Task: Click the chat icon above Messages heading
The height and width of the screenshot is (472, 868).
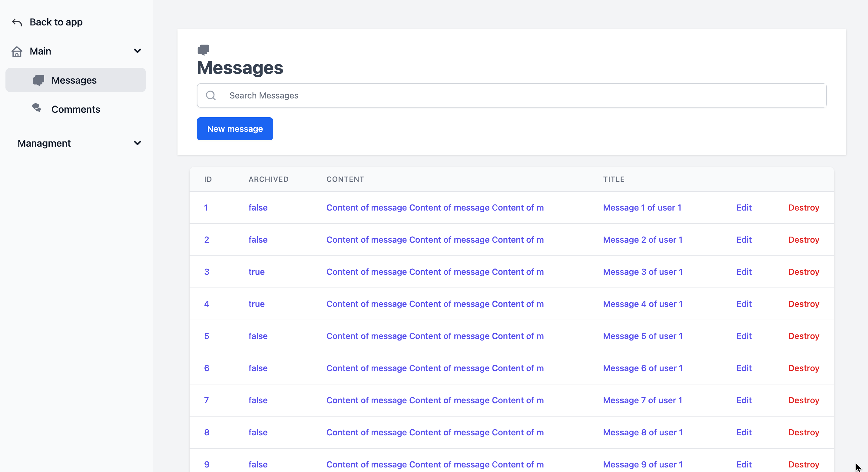Action: 203,50
